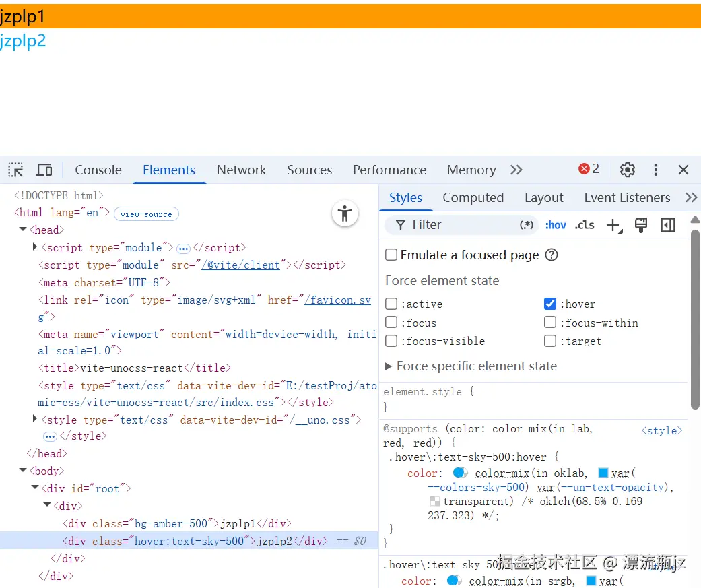Select the html lang en node
Image resolution: width=701 pixels, height=588 pixels.
[x=62, y=212]
